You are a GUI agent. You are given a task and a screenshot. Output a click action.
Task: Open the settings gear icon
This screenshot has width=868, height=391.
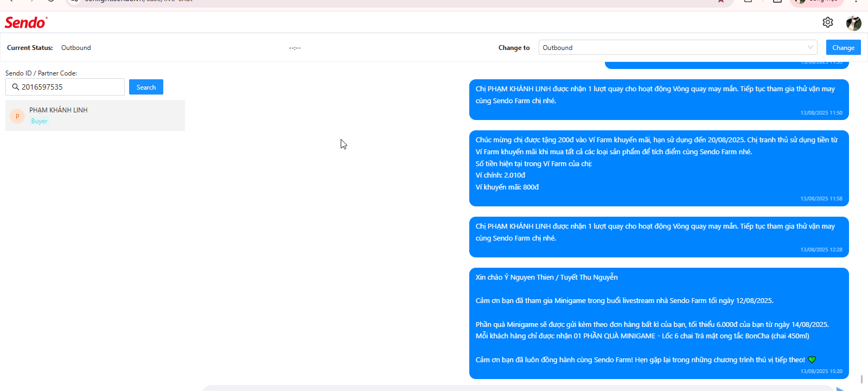[828, 22]
